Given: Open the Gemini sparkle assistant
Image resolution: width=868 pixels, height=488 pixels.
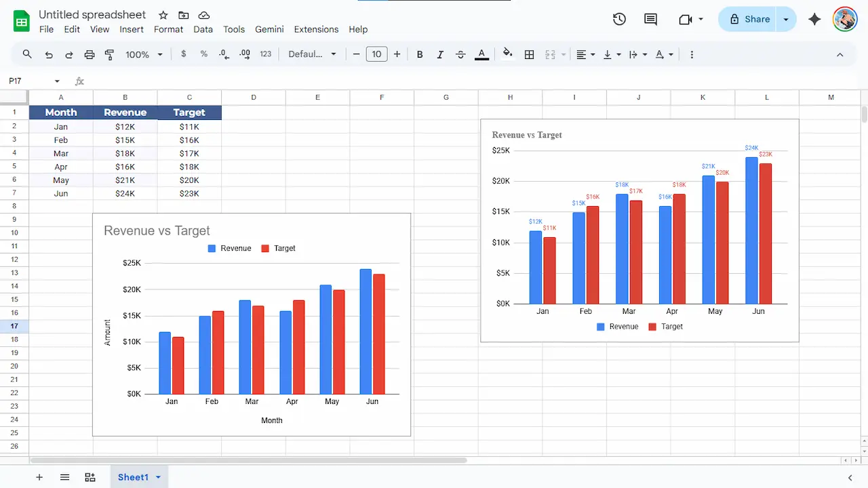Looking at the screenshot, I should 815,19.
